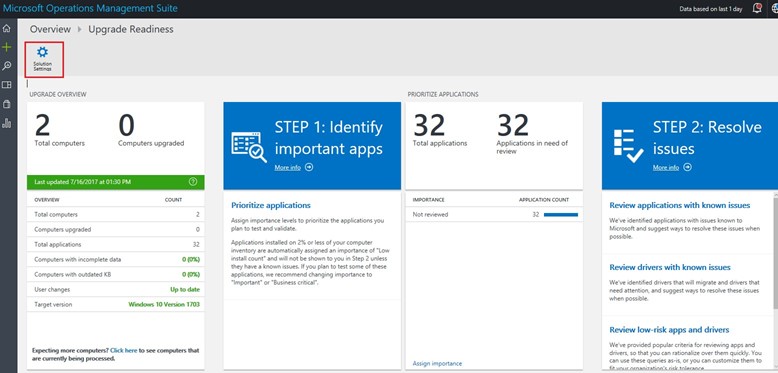Click the green plus icon in sidebar

coord(6,47)
